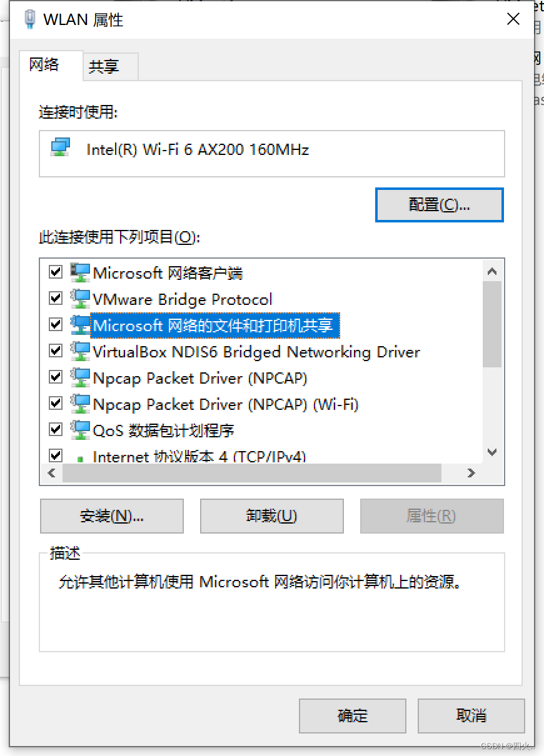This screenshot has width=544, height=756.
Task: Click the list's scroll up arrow
Action: click(x=492, y=272)
